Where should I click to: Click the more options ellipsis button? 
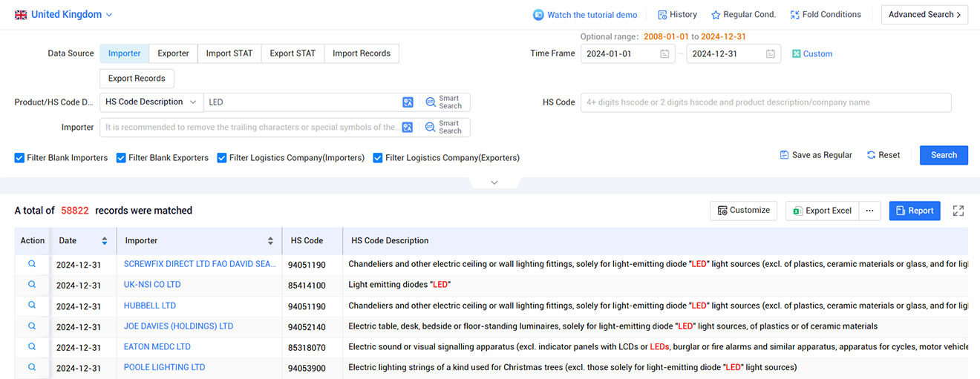pyautogui.click(x=869, y=211)
